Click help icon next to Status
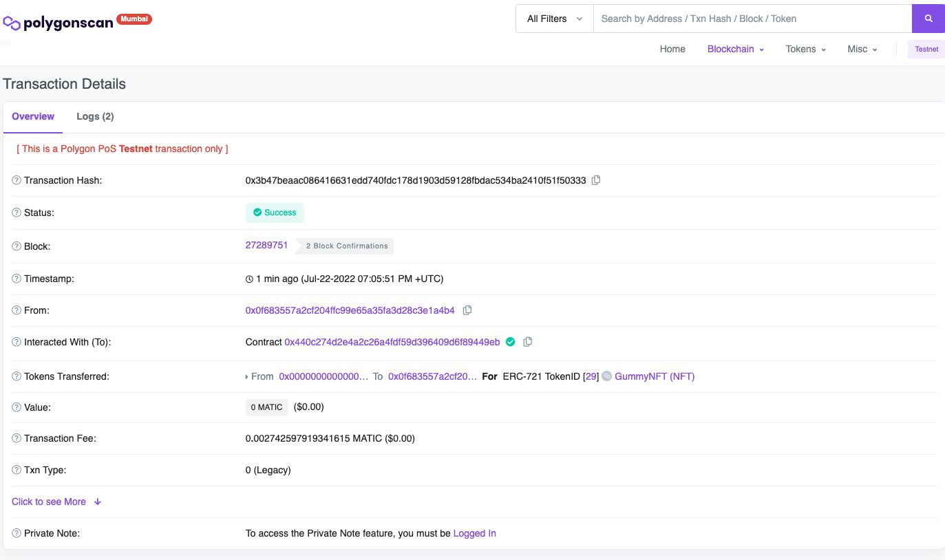945x560 pixels. point(17,213)
